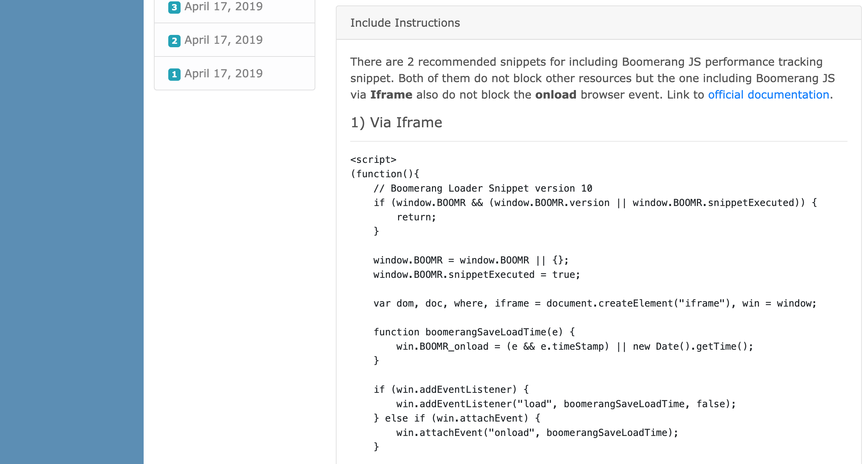Click the script opening tag in the snippet
Viewport: 868px width, 464px height.
click(x=373, y=159)
